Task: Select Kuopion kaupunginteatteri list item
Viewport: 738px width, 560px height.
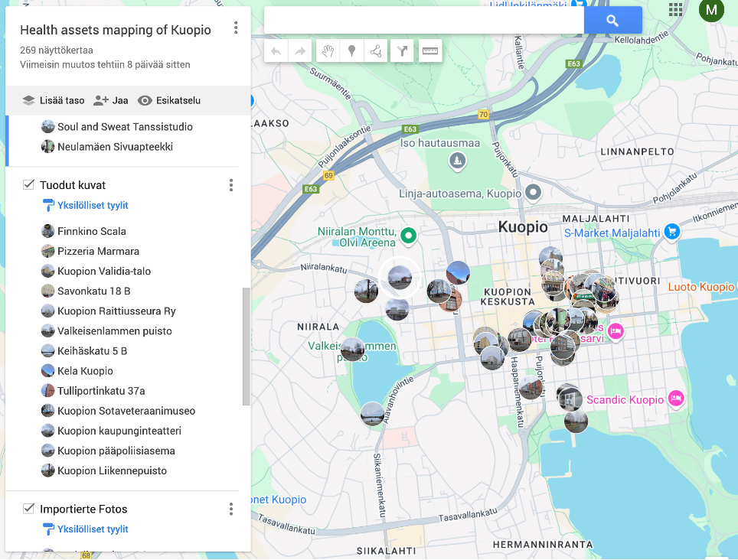Action: click(119, 431)
